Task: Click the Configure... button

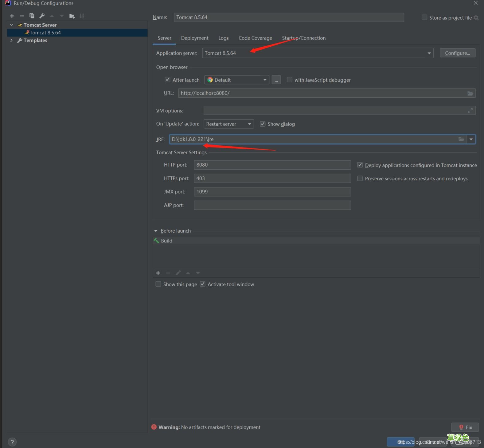Action: 458,53
